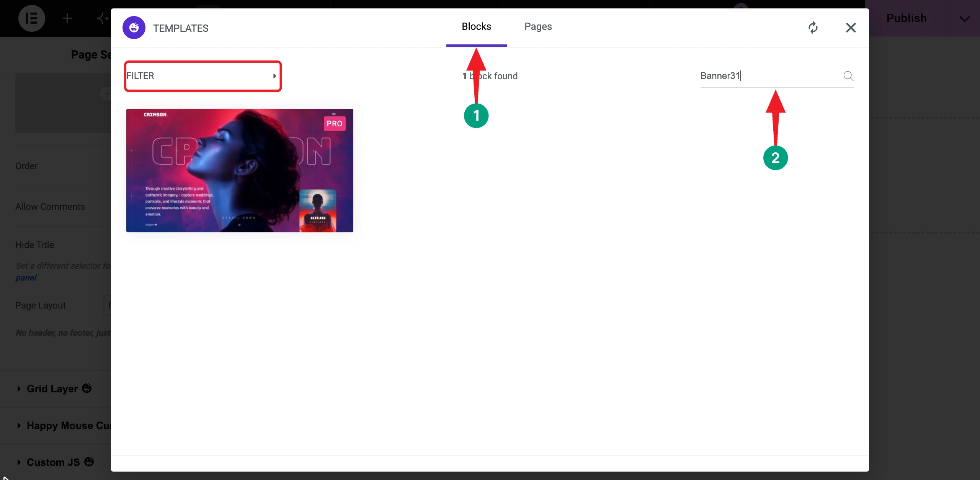This screenshot has height=480, width=980.
Task: Click the Publish button
Action: click(906, 18)
